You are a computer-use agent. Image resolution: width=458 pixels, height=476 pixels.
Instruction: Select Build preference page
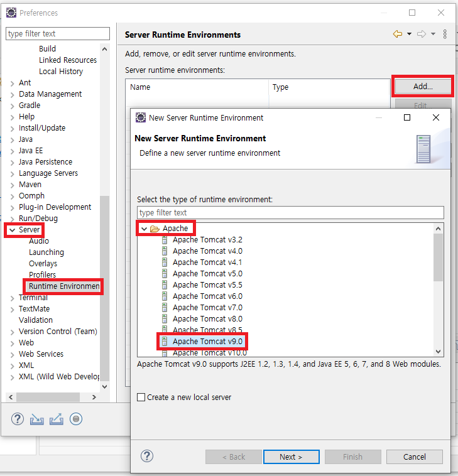point(47,48)
